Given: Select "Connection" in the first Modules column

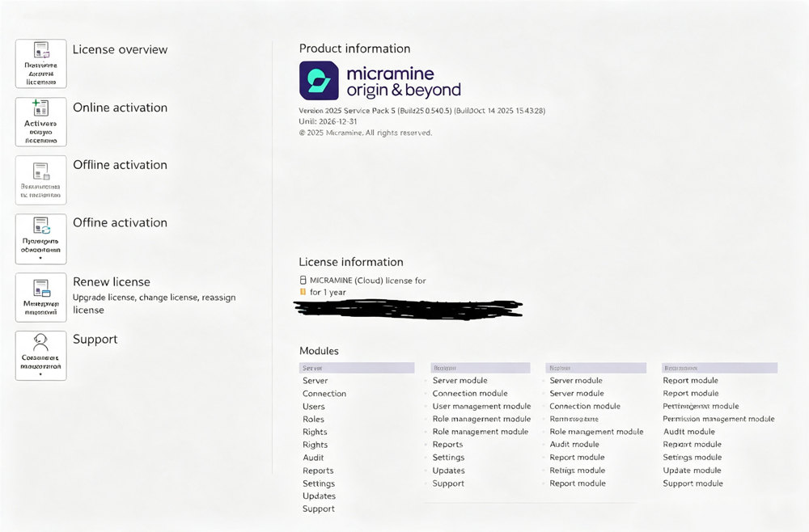Looking at the screenshot, I should pyautogui.click(x=324, y=393).
